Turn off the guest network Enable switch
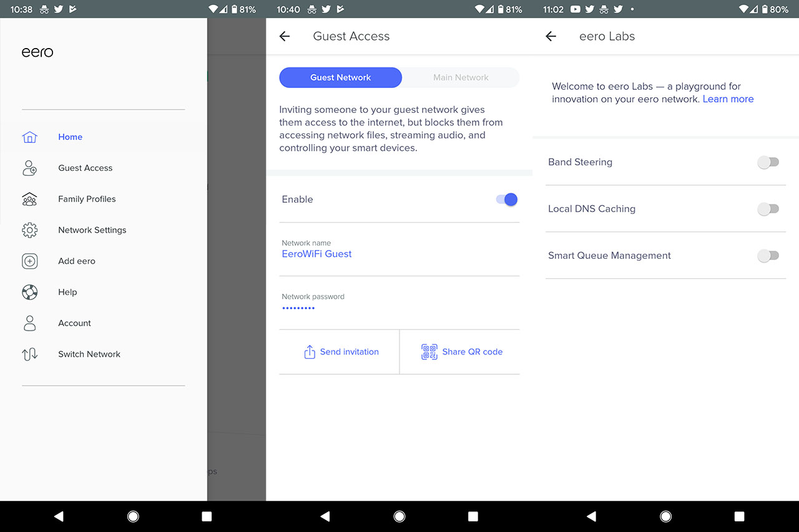 [x=507, y=200]
